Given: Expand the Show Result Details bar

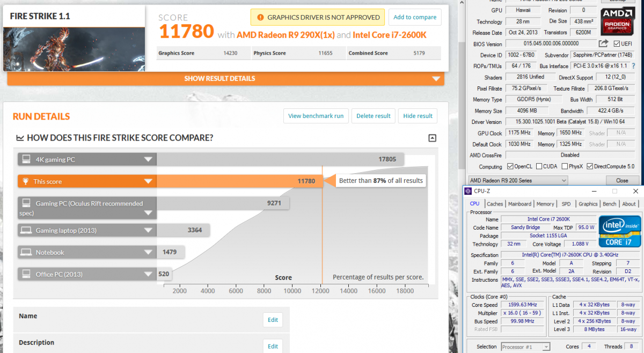Looking at the screenshot, I should 226,78.
